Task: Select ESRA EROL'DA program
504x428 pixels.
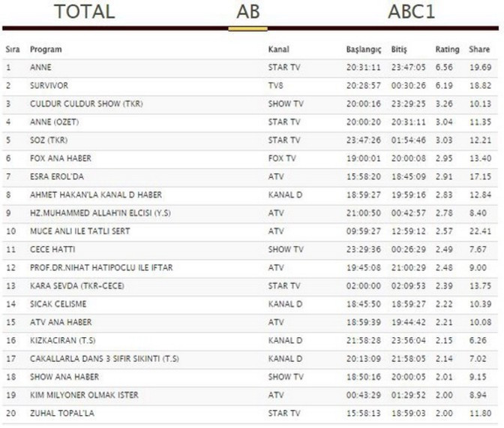Action: coord(57,176)
